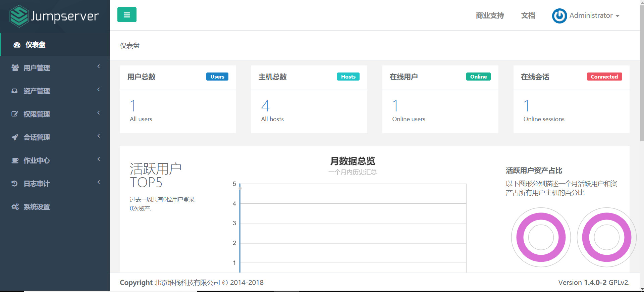Screen dimensions: 644x292
Task: Click the 一个月内历史汇总 subtitle
Action: 353,172
